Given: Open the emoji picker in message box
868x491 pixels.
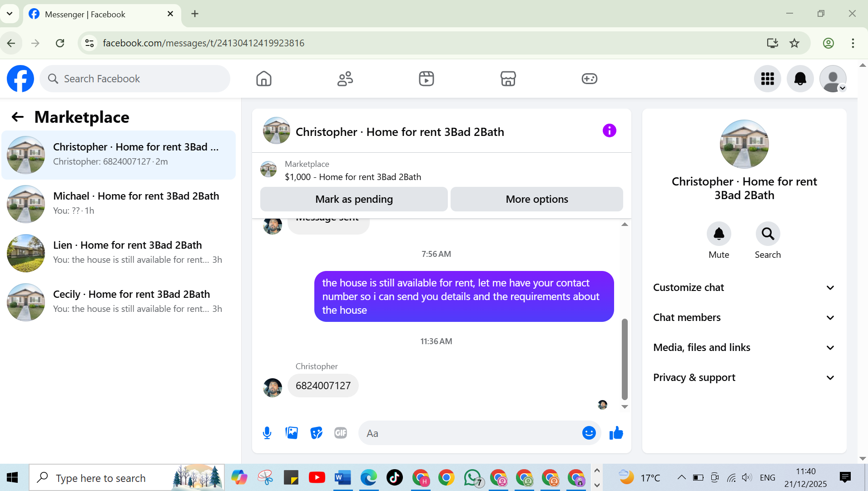Looking at the screenshot, I should 589,433.
